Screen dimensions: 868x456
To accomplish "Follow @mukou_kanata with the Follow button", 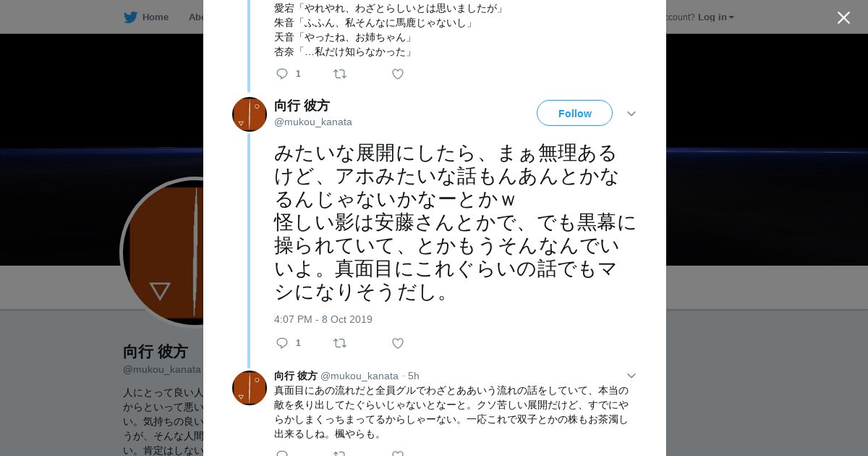I will tap(574, 113).
